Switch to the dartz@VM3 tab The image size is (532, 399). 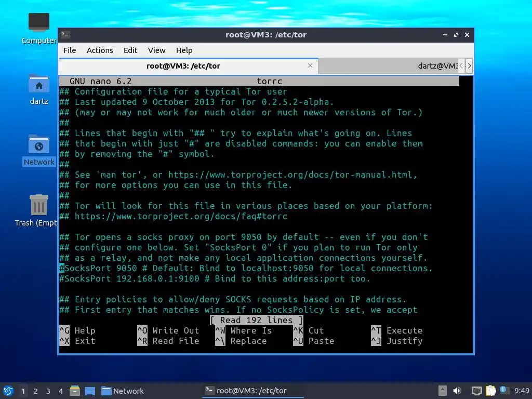pos(389,66)
